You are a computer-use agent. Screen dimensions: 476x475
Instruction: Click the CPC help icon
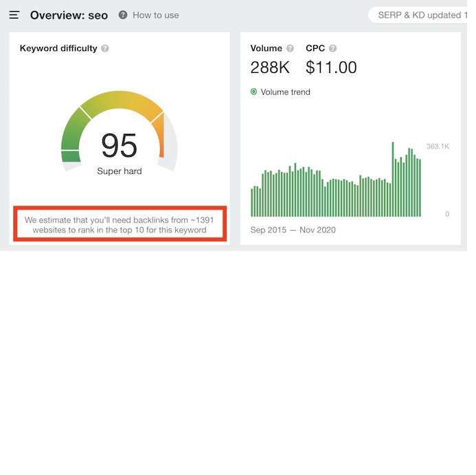coord(332,48)
